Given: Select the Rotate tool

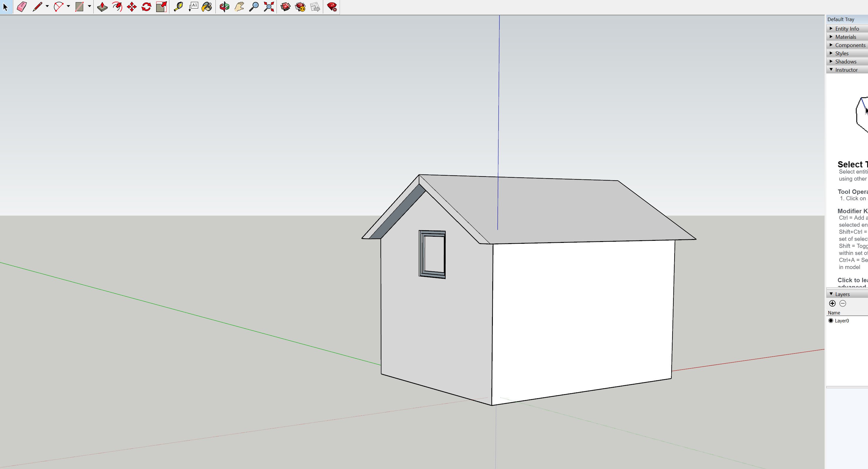Looking at the screenshot, I should (146, 7).
